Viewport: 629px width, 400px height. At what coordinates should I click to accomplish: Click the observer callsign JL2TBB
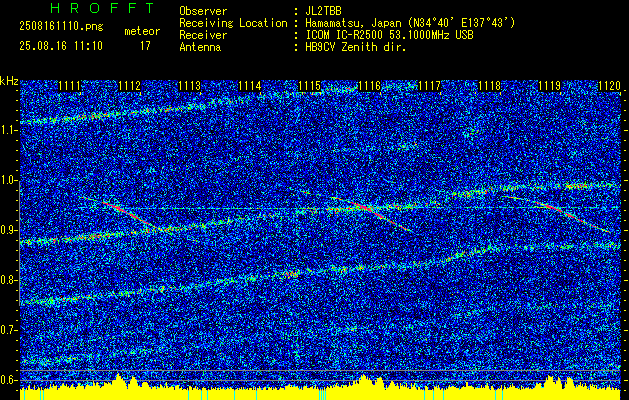323,11
